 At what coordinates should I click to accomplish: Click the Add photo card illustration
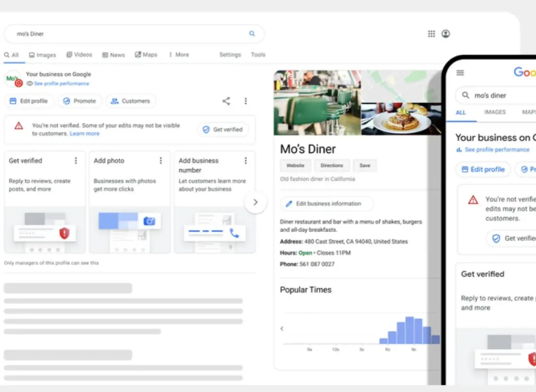[130, 230]
